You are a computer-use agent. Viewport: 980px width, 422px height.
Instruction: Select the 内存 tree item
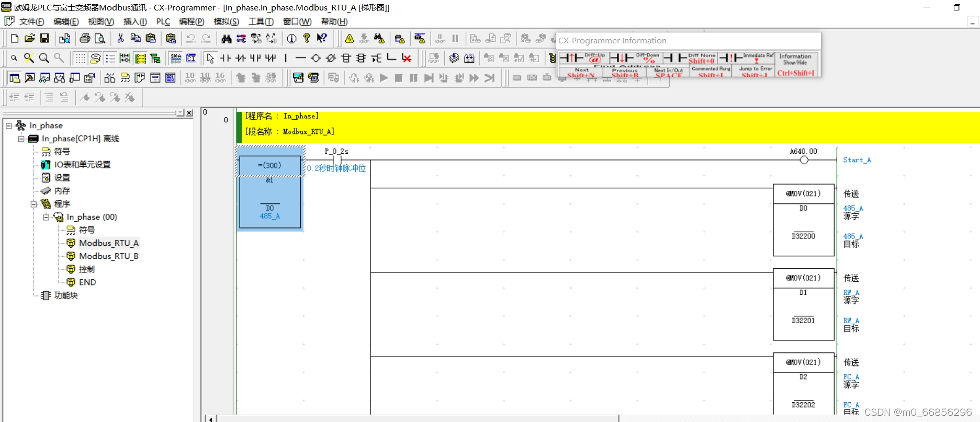pos(62,191)
